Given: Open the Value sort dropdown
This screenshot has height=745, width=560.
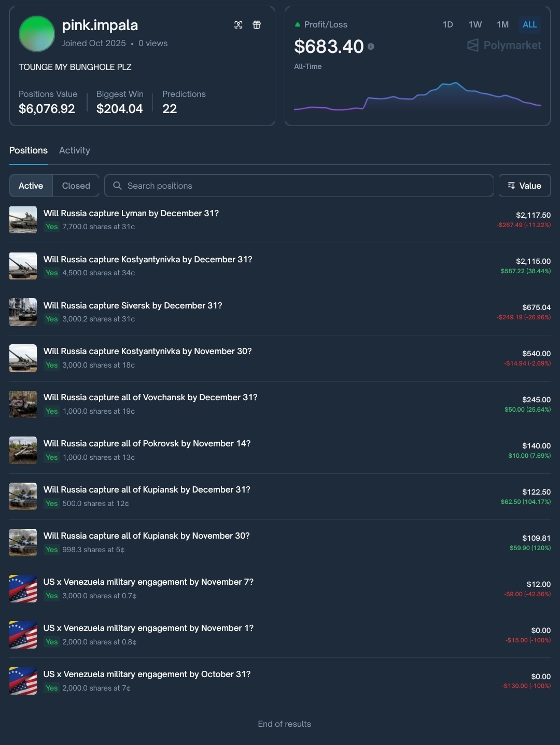Looking at the screenshot, I should tap(524, 186).
